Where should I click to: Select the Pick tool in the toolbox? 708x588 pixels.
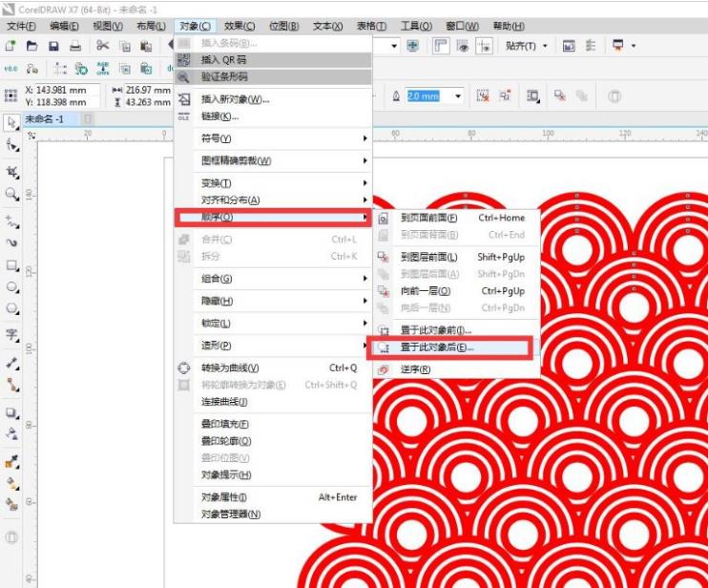(11, 122)
